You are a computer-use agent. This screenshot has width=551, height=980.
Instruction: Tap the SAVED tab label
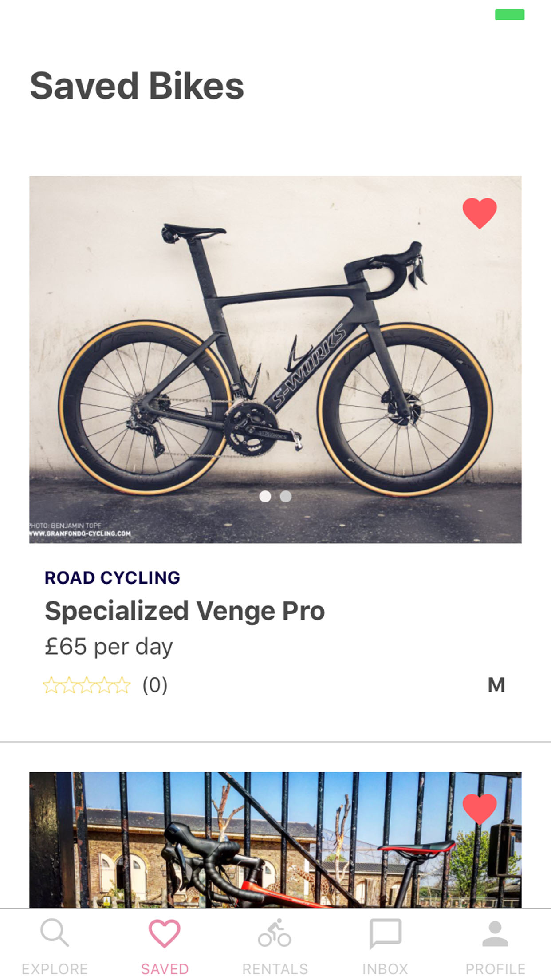pyautogui.click(x=165, y=968)
